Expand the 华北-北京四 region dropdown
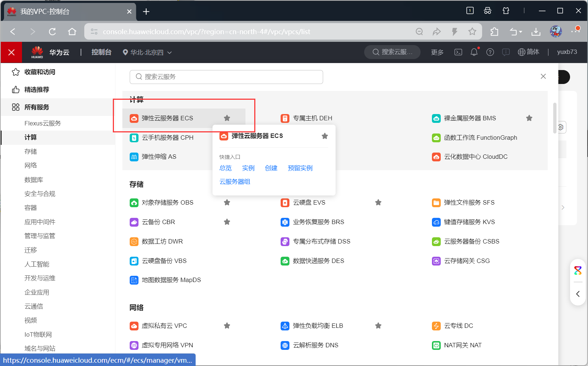The width and height of the screenshot is (588, 366). tap(147, 52)
